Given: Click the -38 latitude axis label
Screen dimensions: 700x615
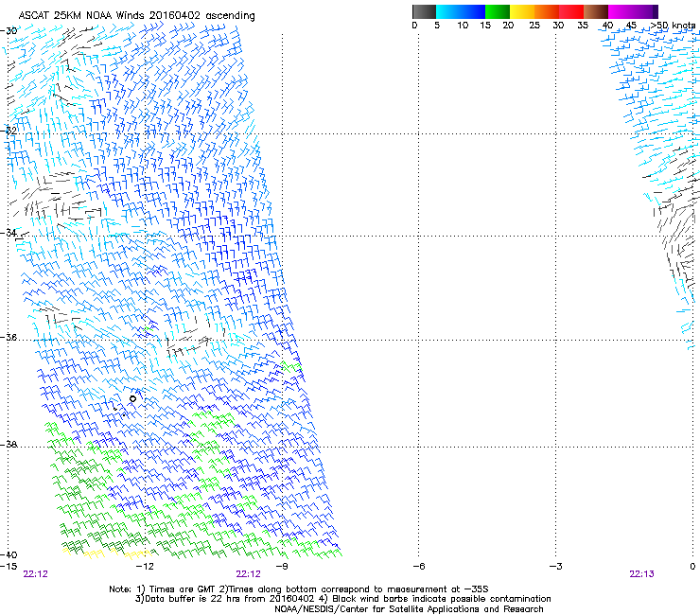Looking at the screenshot, I should [9, 445].
